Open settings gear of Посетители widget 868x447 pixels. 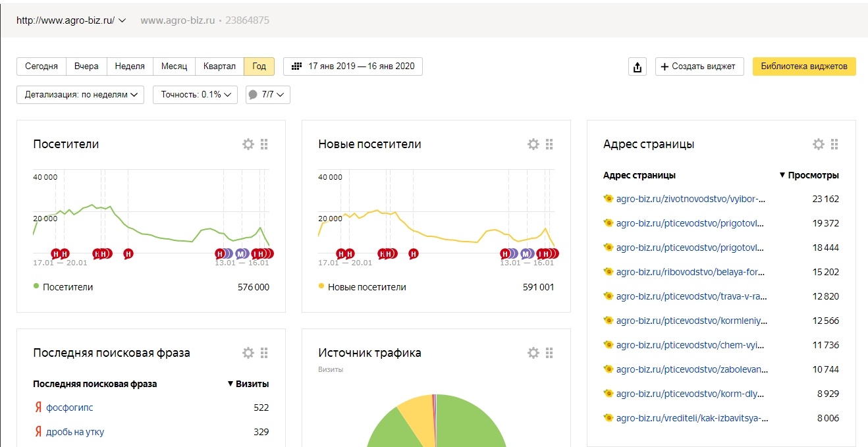click(x=248, y=144)
